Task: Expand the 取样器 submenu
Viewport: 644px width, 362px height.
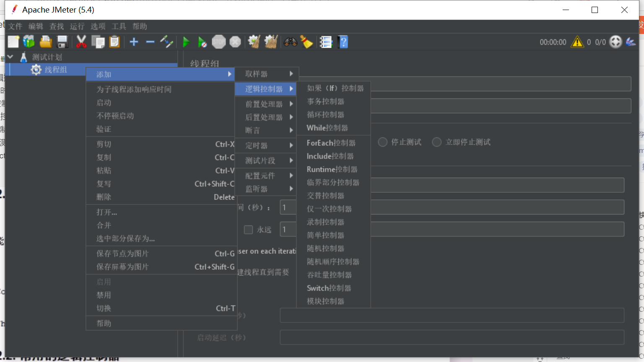Action: [x=267, y=74]
